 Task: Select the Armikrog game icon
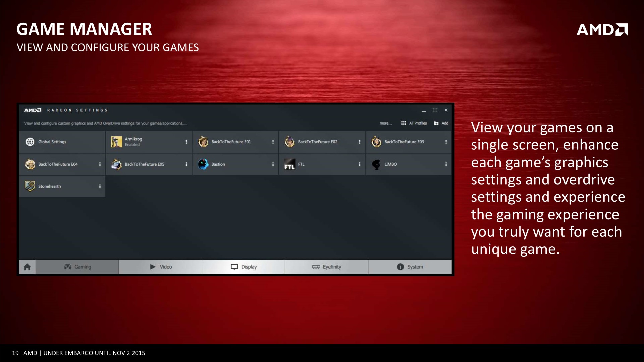click(x=116, y=142)
